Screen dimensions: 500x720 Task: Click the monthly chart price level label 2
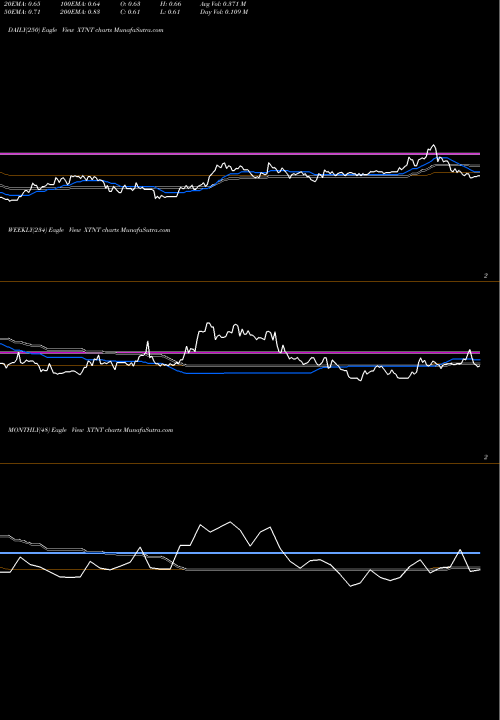click(485, 457)
